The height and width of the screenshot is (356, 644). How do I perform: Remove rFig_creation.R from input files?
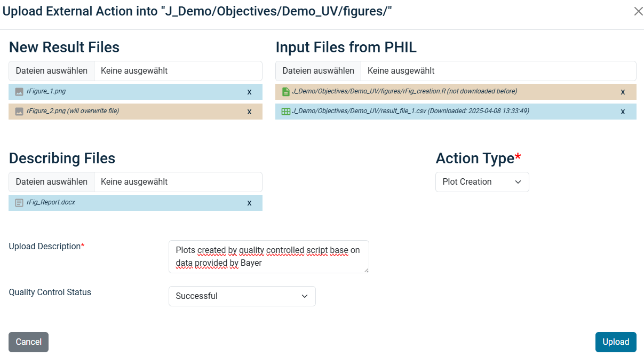[623, 92]
